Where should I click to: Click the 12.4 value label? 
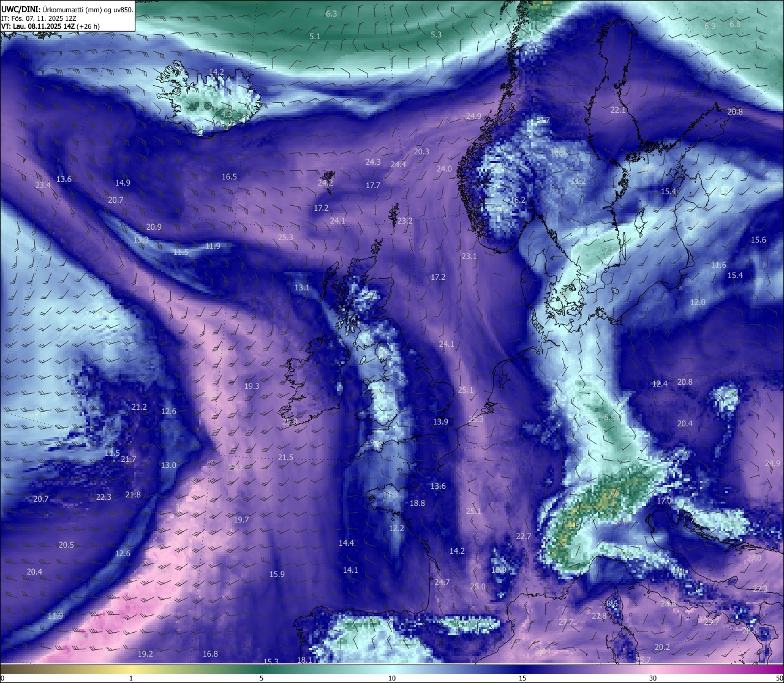point(660,384)
